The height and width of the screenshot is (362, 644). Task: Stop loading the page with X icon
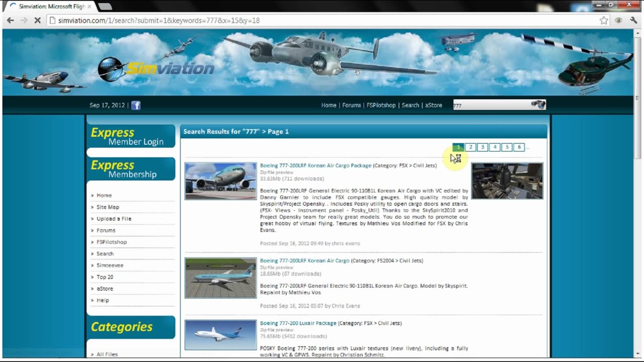point(38,21)
